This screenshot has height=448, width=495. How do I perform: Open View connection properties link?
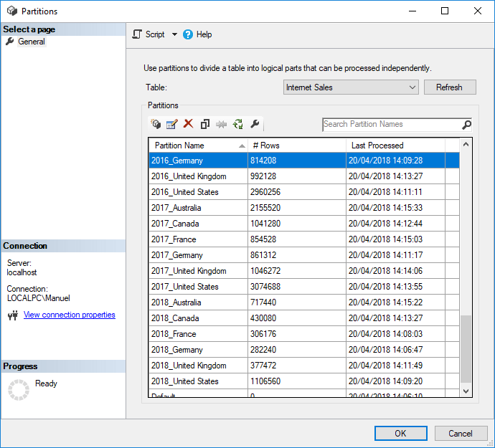69,315
